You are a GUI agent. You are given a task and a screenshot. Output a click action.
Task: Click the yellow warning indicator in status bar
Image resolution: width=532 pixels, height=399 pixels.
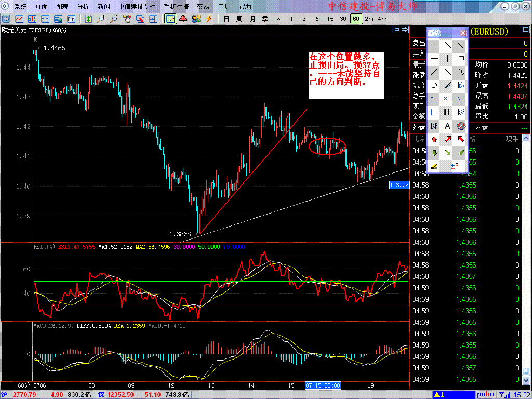pos(440,395)
